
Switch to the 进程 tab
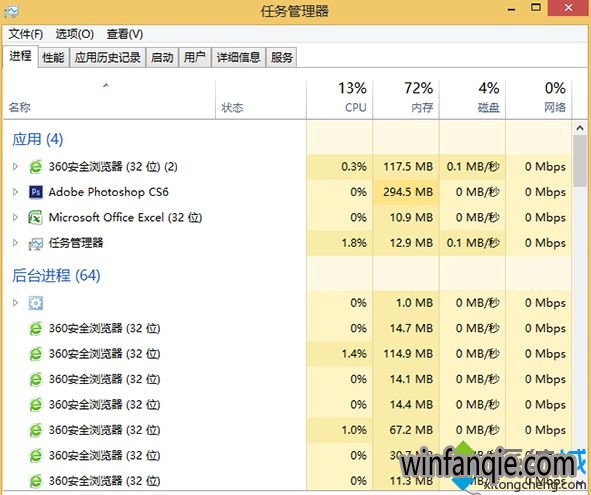(20, 57)
